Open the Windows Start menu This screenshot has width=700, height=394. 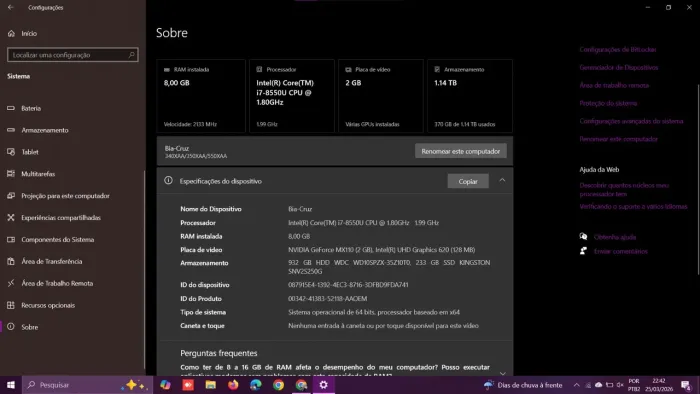point(11,385)
